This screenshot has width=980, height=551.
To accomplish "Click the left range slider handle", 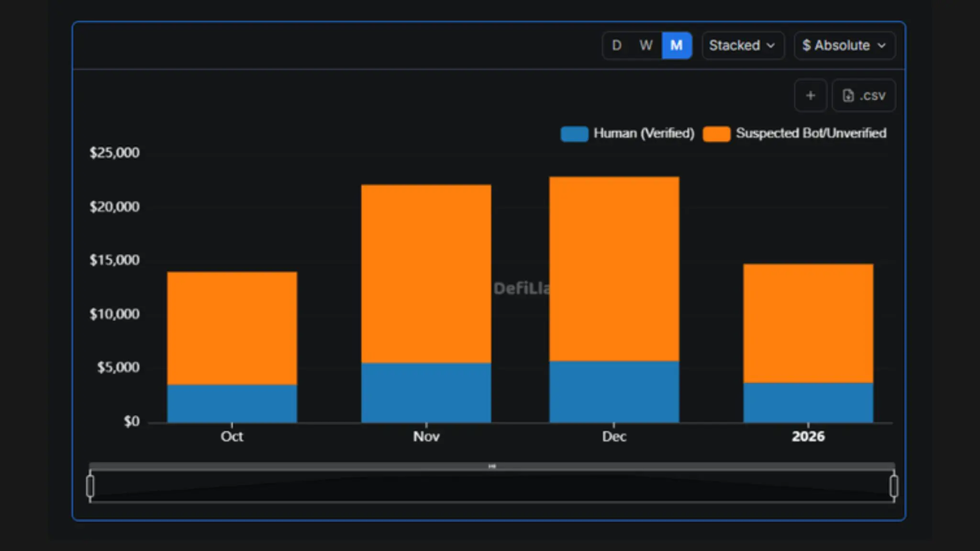I will 90,486.
